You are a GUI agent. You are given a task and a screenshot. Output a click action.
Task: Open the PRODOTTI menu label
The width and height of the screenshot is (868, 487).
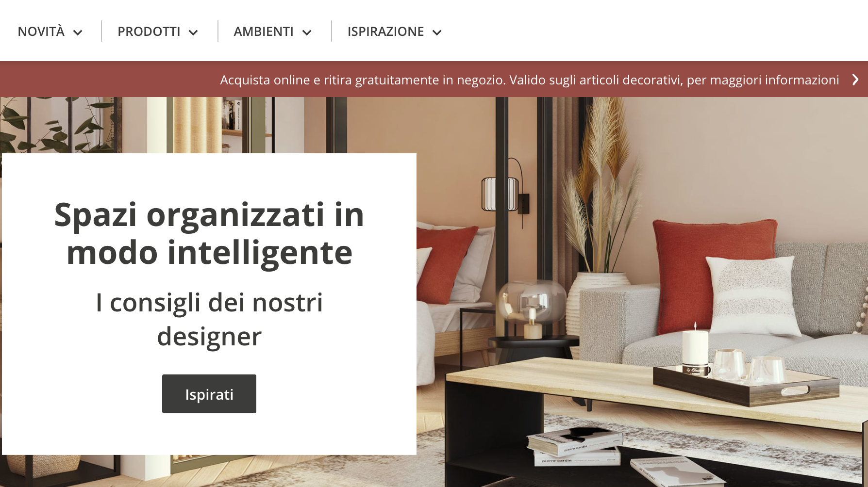tap(149, 32)
